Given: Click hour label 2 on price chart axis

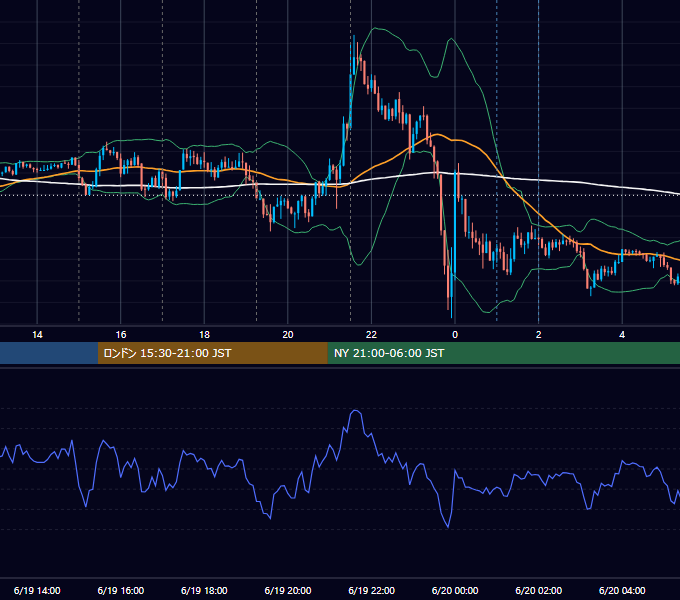Looking at the screenshot, I should [x=539, y=335].
